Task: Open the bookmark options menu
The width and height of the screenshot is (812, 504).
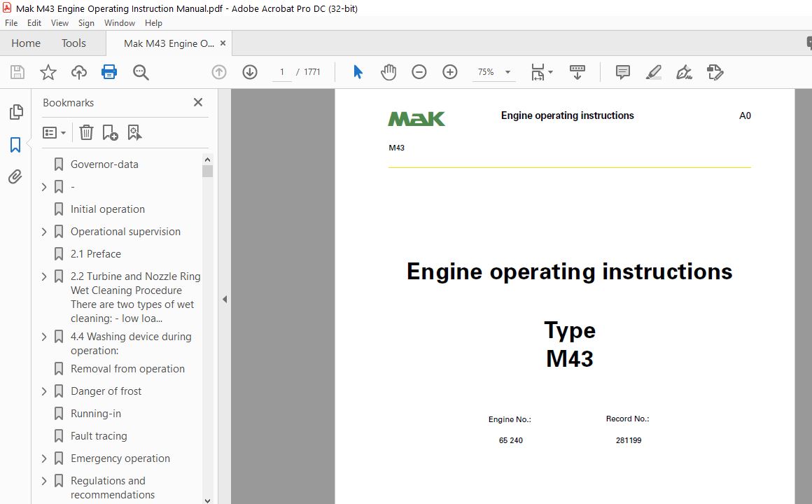Action: tap(54, 132)
